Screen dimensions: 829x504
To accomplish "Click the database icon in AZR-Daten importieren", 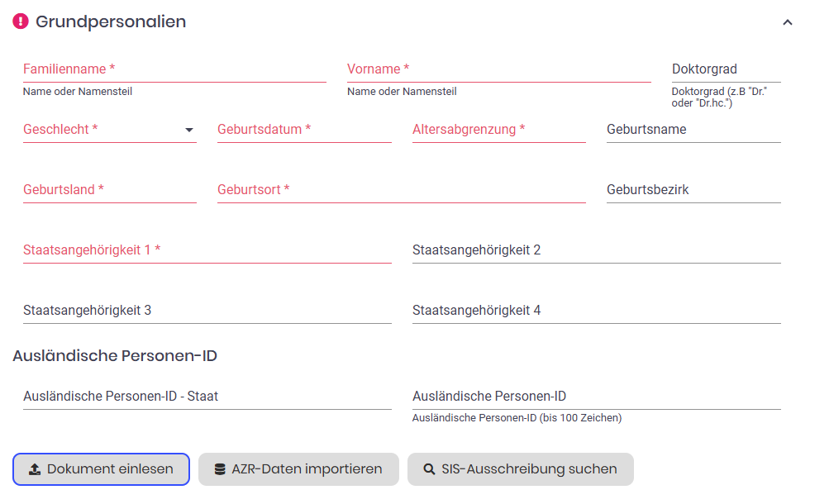I will coord(220,469).
